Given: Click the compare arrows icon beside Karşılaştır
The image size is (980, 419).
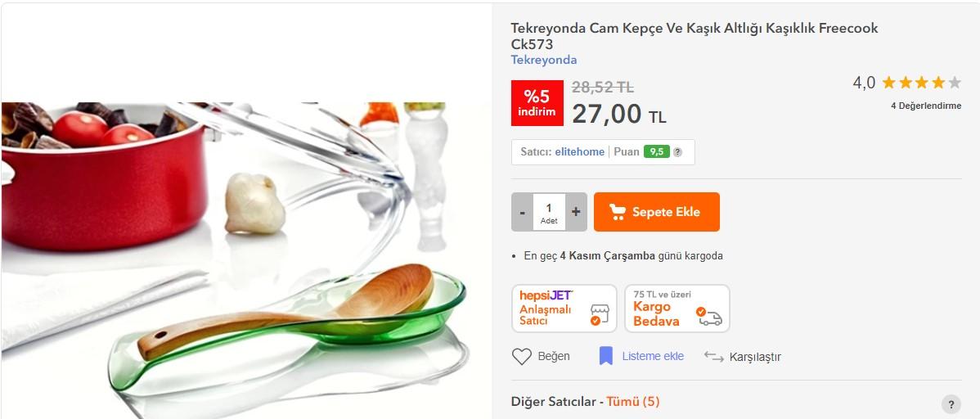Looking at the screenshot, I should [714, 357].
